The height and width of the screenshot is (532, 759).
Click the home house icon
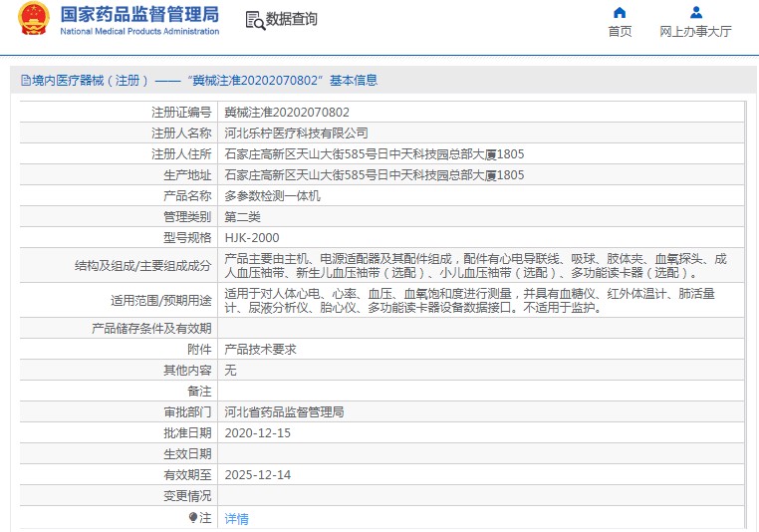(620, 13)
